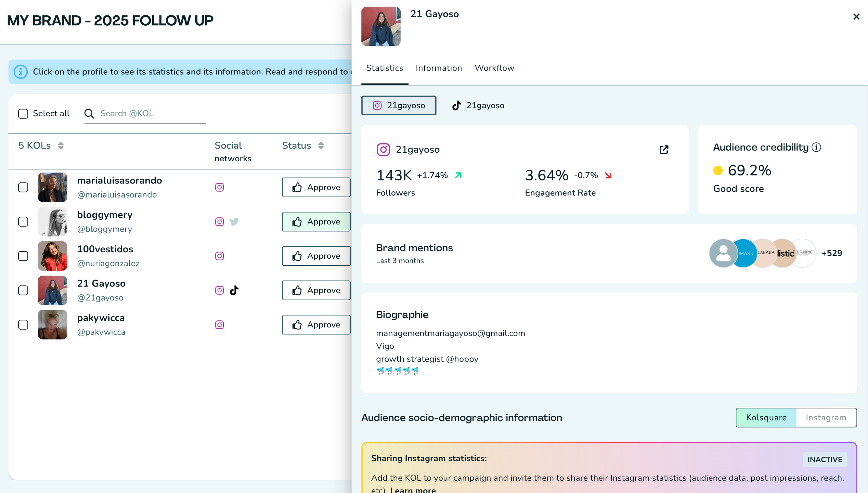The width and height of the screenshot is (868, 493).
Task: Check the Select all checkbox
Action: point(23,113)
